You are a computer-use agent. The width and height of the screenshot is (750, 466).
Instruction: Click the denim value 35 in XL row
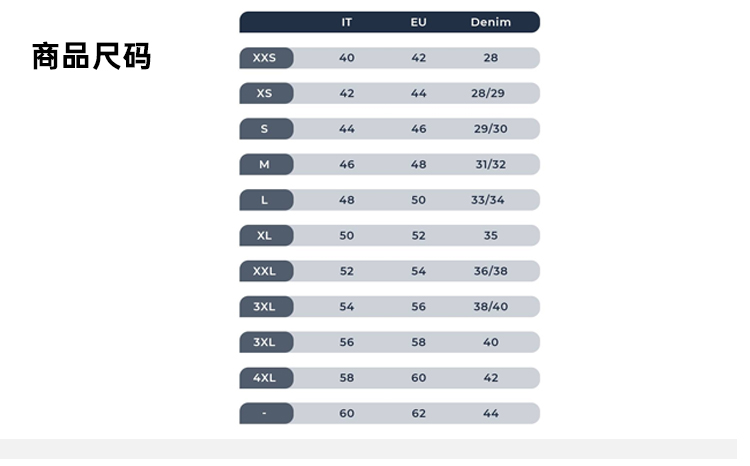point(490,235)
